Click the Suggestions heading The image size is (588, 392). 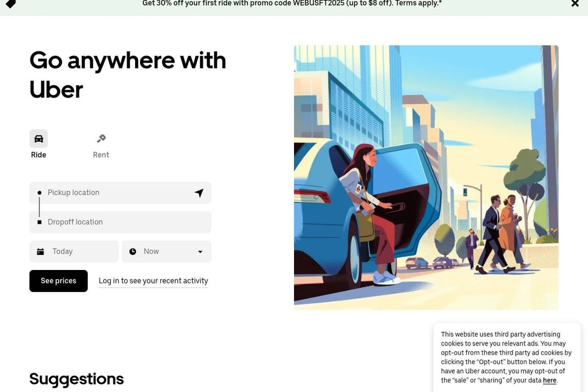(x=77, y=379)
